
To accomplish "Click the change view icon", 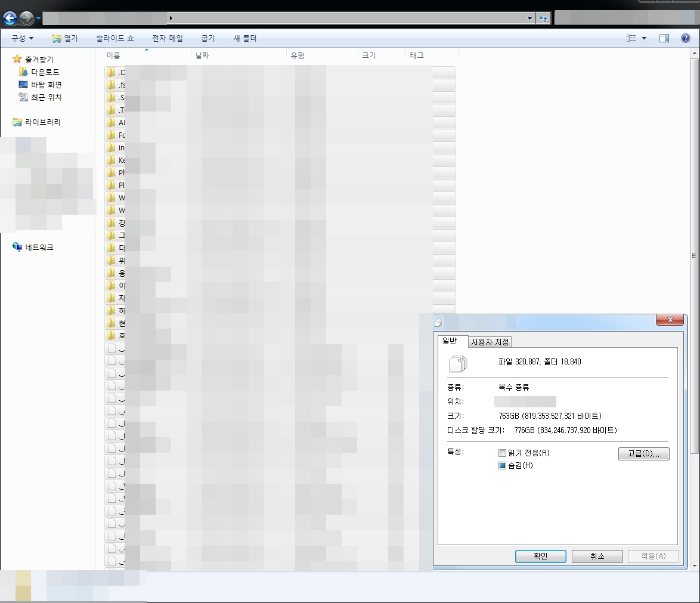I will (631, 38).
